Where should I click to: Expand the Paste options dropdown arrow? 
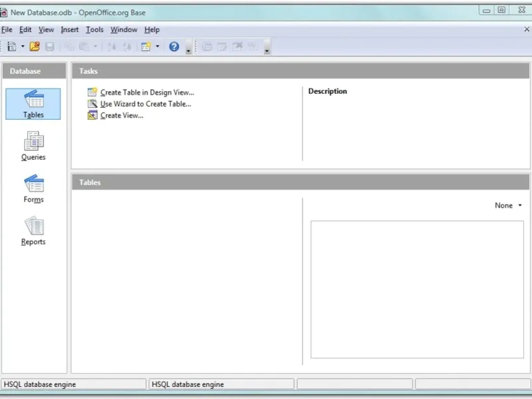pyautogui.click(x=95, y=46)
